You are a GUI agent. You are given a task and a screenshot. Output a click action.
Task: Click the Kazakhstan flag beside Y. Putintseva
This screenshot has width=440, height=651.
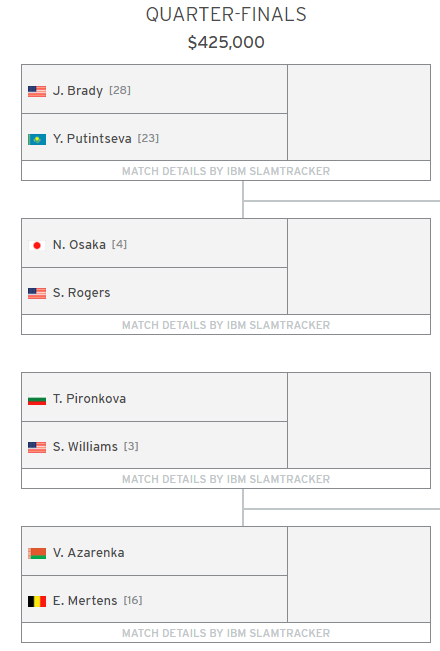(x=37, y=139)
